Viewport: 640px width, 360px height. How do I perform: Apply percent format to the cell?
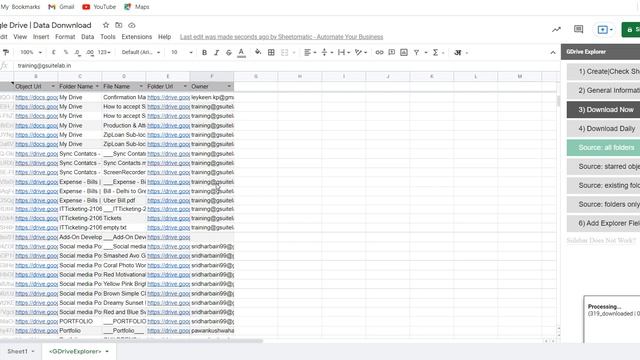66,52
